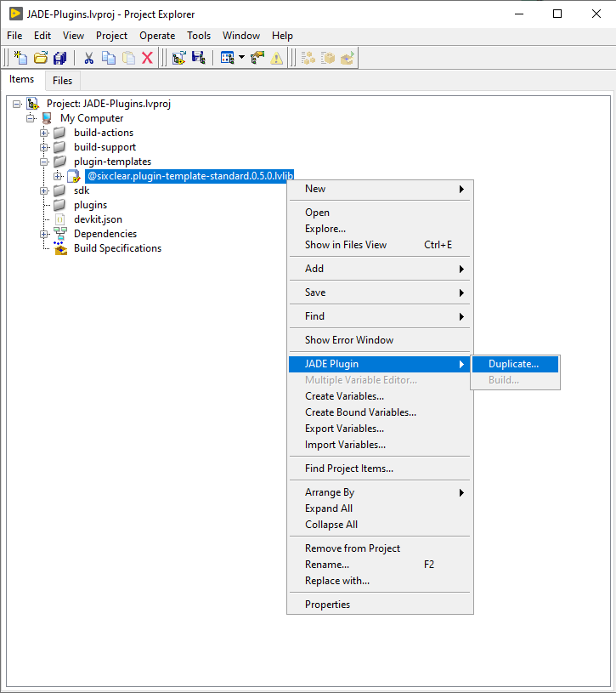The image size is (616, 693).
Task: Click the project root icon
Action: tap(32, 104)
